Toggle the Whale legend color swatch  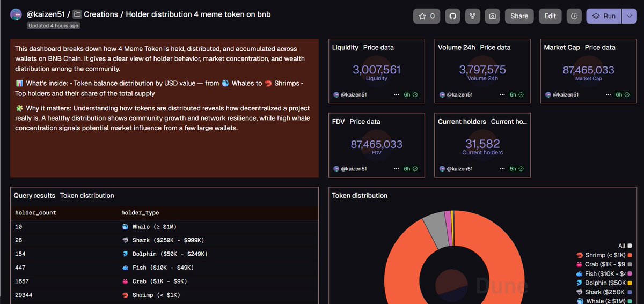[x=630, y=301]
